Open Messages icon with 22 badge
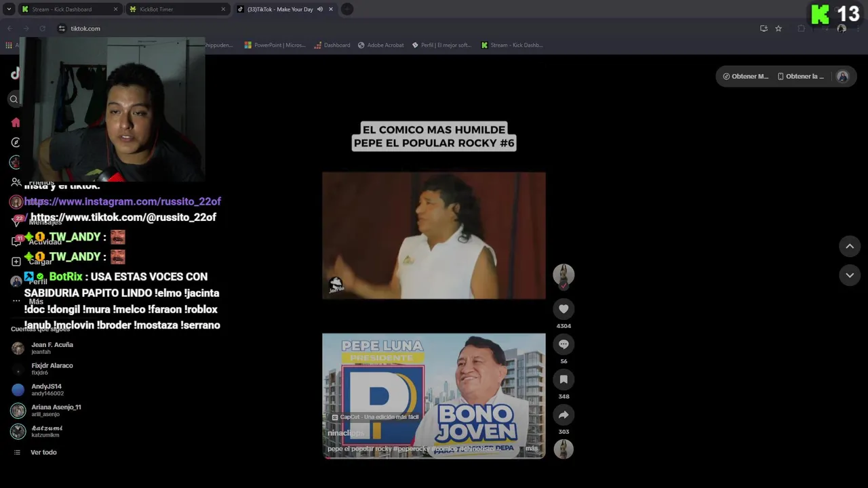The width and height of the screenshot is (868, 488). (x=17, y=221)
